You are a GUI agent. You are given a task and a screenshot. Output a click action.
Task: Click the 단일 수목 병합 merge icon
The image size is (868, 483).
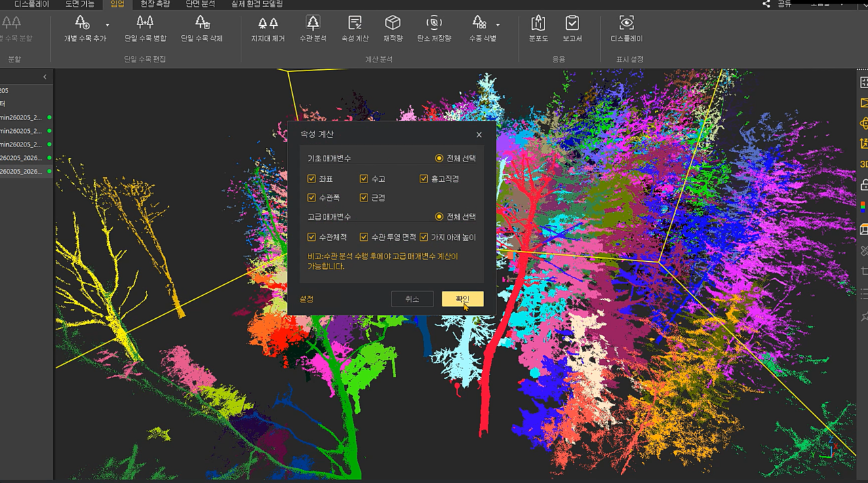[145, 30]
